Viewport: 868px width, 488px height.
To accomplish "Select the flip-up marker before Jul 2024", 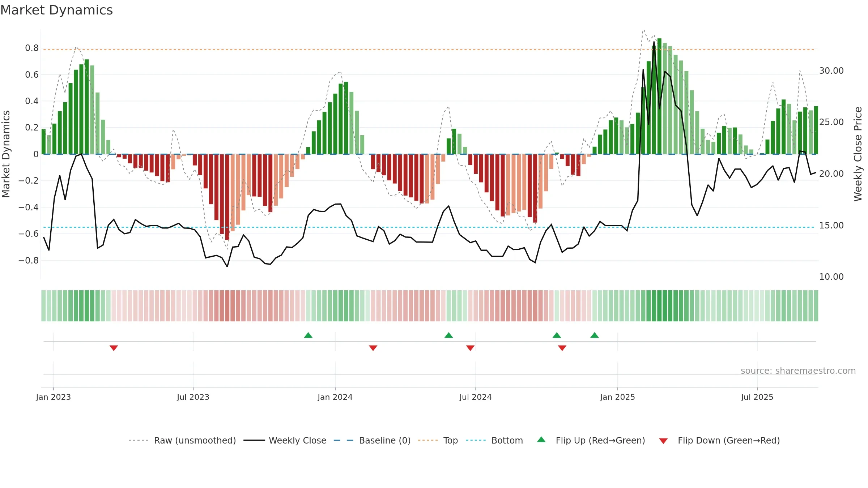I will coord(448,335).
